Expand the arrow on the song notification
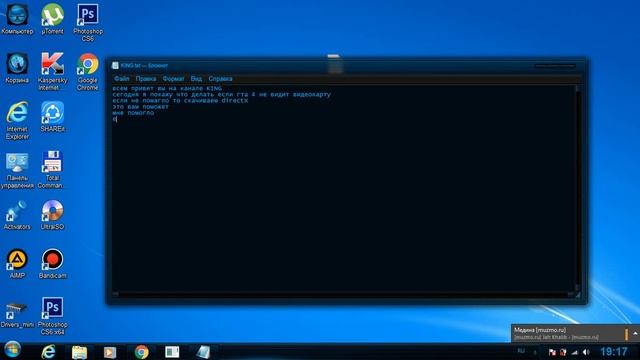 point(636,333)
